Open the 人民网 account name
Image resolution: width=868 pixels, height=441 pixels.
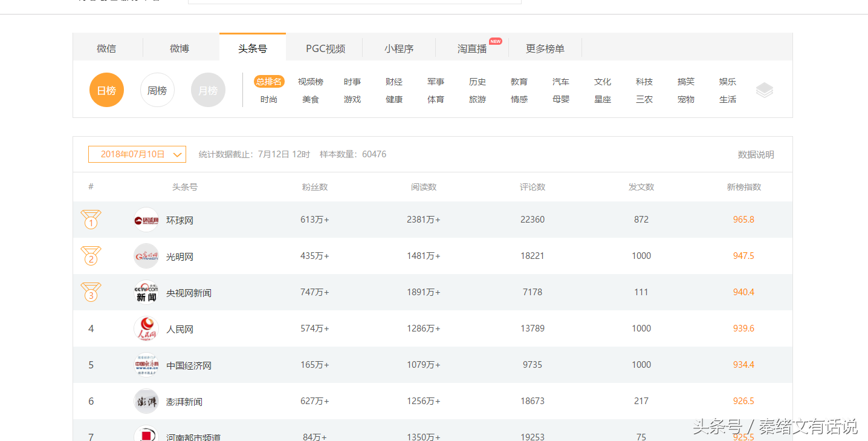point(180,329)
